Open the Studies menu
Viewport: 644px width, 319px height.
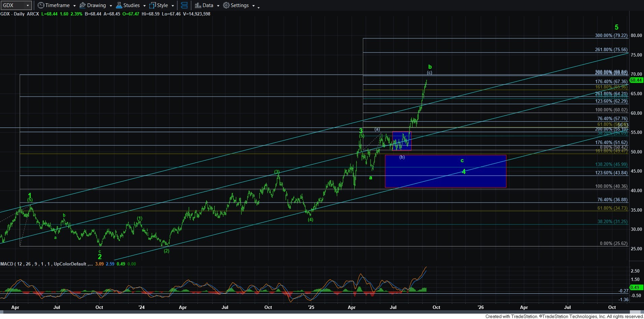pyautogui.click(x=128, y=5)
